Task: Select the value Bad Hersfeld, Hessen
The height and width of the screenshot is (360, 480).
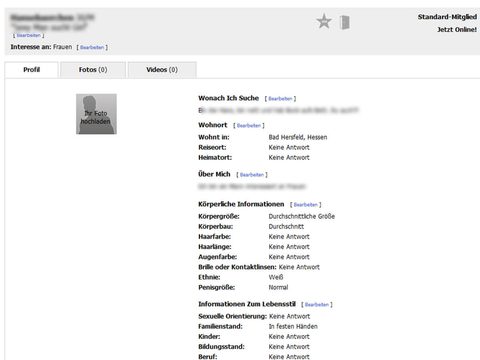Action: click(x=298, y=137)
